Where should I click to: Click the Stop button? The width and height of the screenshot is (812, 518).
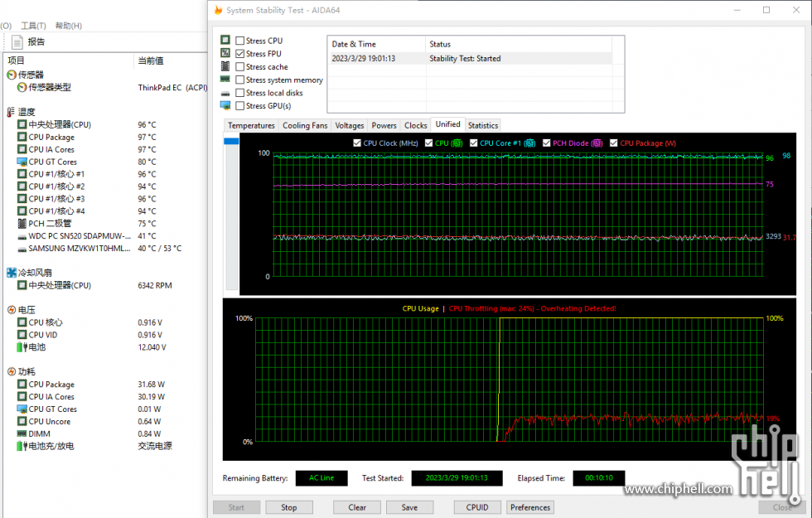[x=289, y=507]
